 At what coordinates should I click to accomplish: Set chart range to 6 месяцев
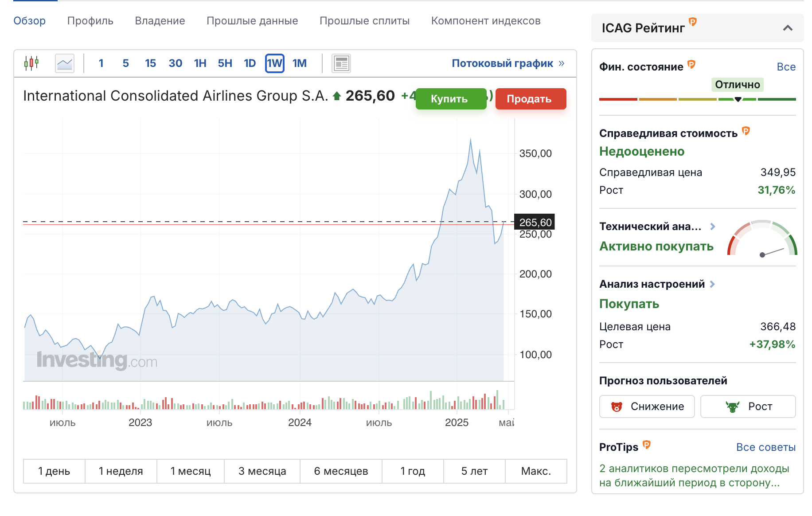[x=341, y=471]
